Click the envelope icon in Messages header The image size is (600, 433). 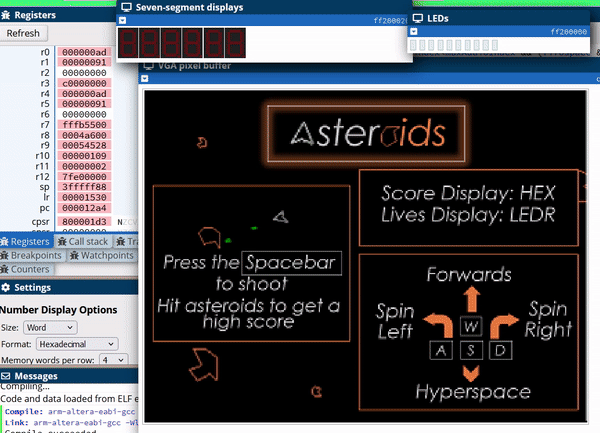[x=5, y=376]
